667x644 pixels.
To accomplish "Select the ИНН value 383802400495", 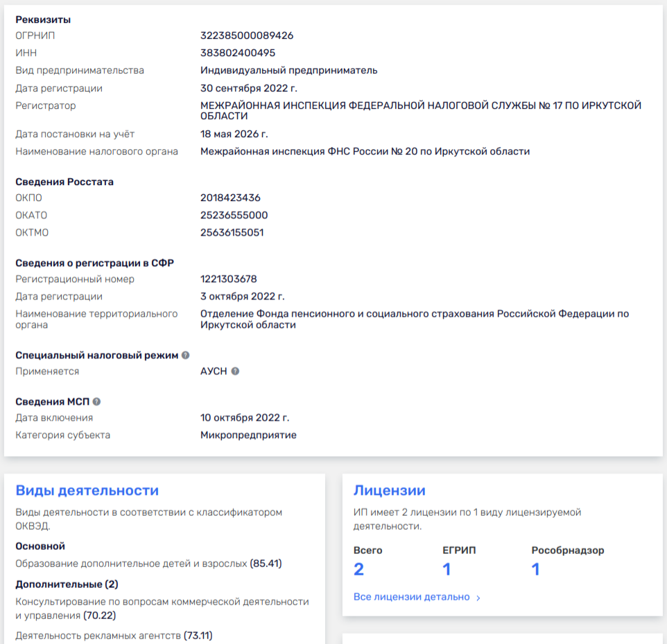I will point(238,53).
